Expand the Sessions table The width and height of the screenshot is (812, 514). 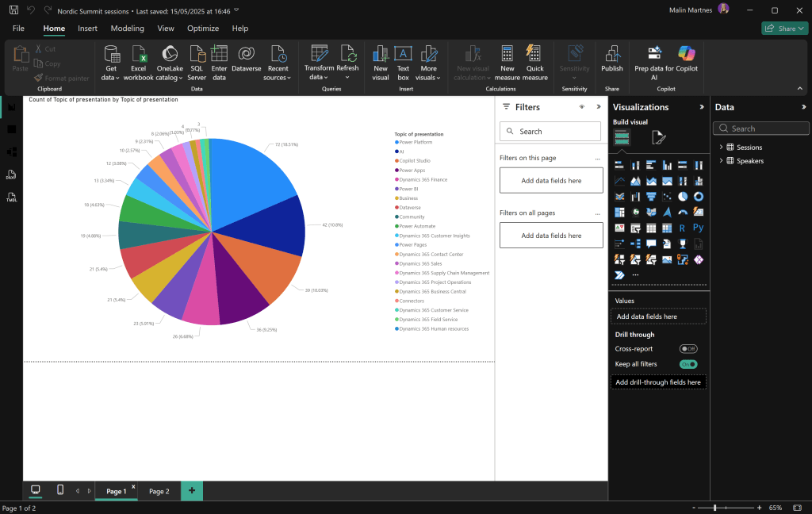721,148
